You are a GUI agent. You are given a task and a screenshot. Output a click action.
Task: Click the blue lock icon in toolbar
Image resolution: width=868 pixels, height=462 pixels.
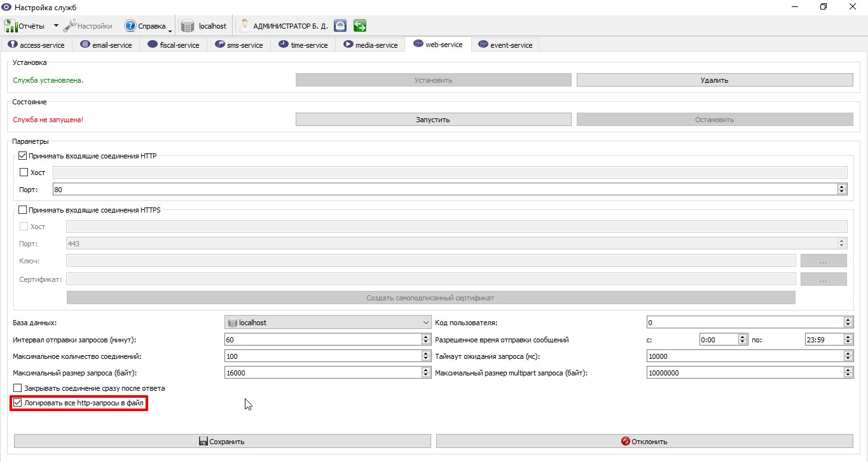340,26
